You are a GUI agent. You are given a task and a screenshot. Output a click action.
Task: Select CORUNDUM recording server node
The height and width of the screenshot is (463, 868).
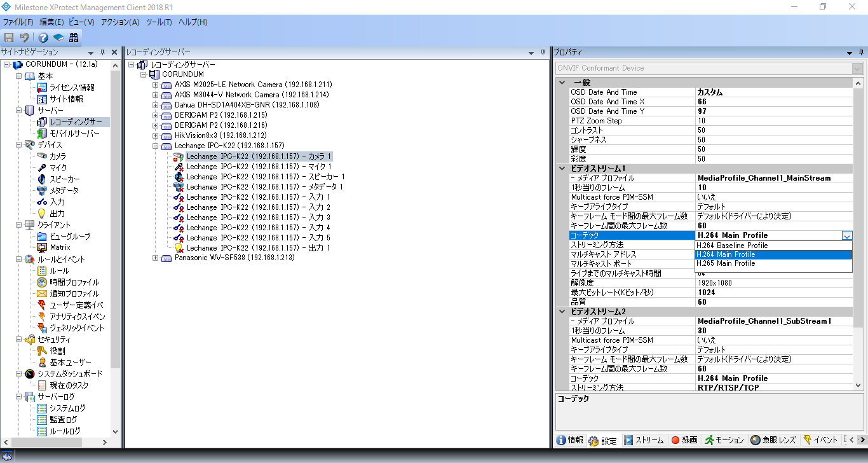[183, 74]
